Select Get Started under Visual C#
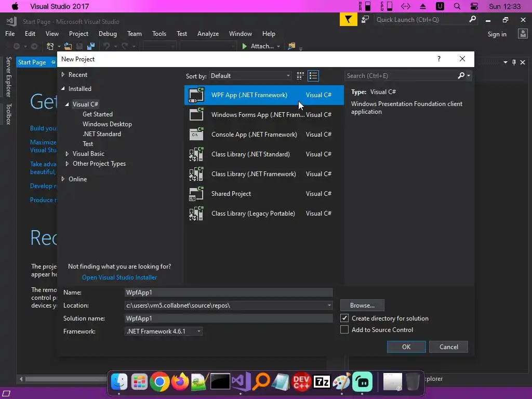Viewport: 532px width, 399px height. (97, 114)
